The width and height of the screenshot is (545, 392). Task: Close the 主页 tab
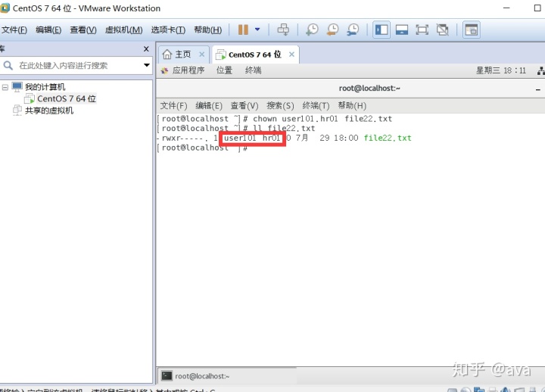point(201,54)
